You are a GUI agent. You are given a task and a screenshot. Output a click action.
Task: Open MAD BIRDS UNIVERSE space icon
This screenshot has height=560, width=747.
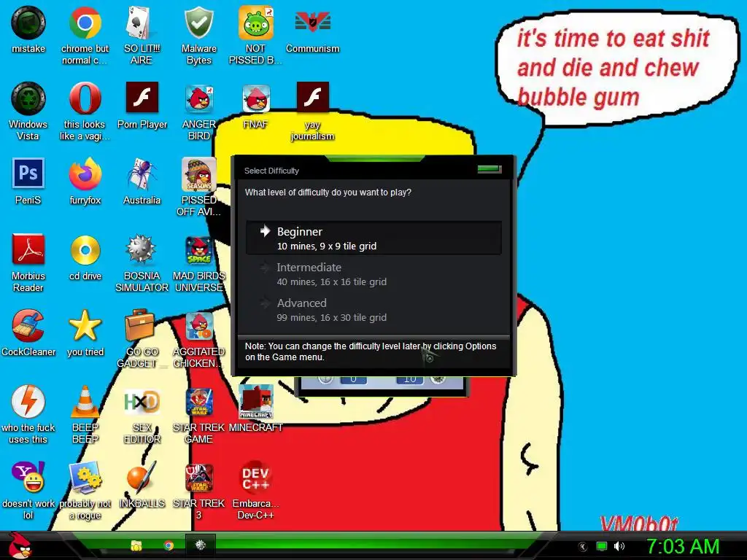pyautogui.click(x=198, y=250)
